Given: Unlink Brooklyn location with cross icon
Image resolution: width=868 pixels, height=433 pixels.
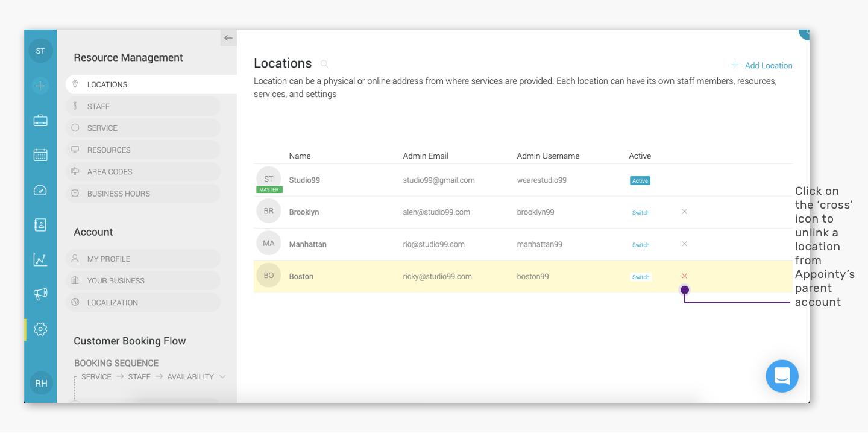Looking at the screenshot, I should pos(684,212).
